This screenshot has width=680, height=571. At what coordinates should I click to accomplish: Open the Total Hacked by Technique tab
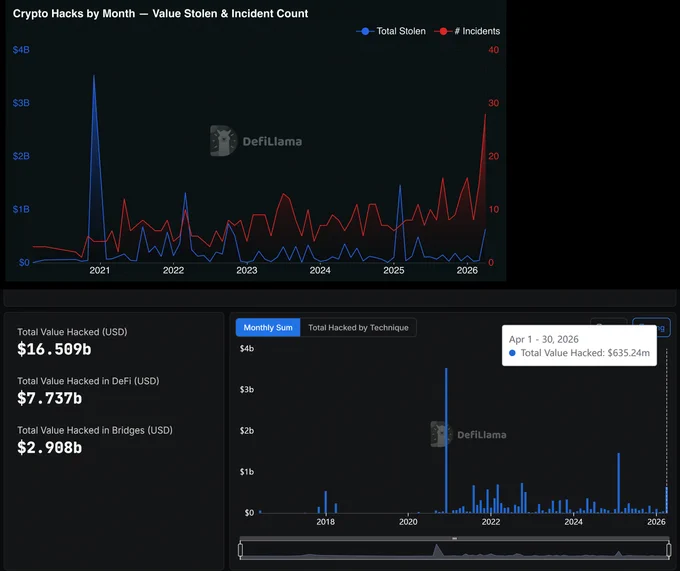click(358, 328)
